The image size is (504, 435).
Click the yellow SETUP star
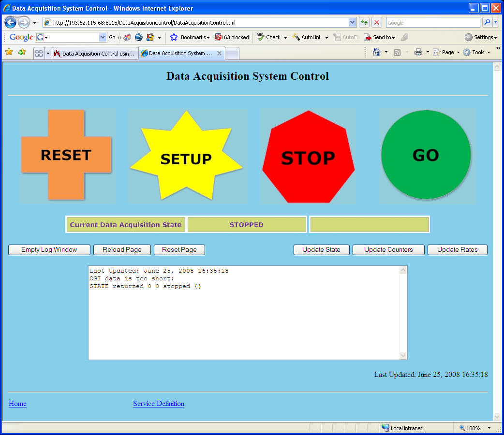point(186,159)
